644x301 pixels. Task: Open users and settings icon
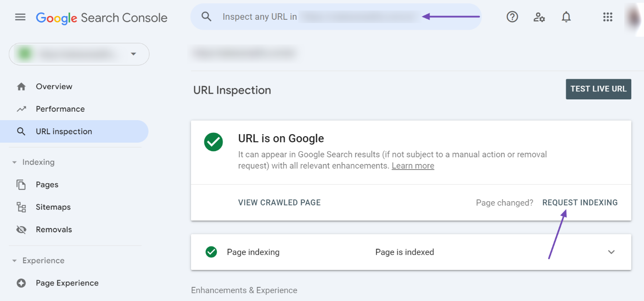pyautogui.click(x=539, y=17)
